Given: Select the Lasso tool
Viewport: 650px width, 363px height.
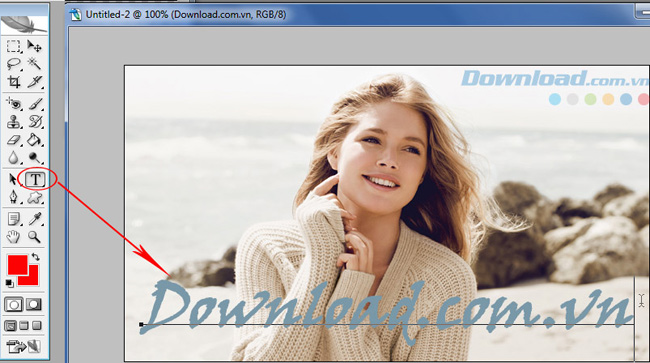Looking at the screenshot, I should point(13,64).
